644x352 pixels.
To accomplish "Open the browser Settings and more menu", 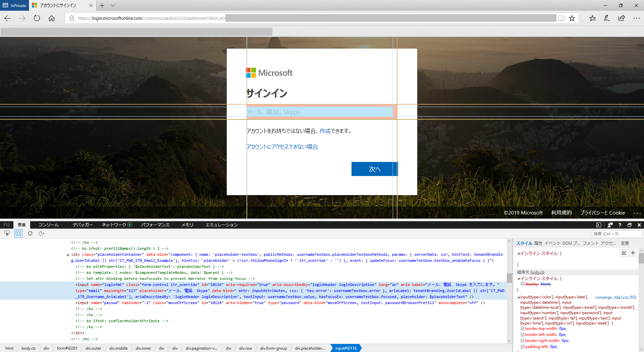I will click(x=637, y=18).
